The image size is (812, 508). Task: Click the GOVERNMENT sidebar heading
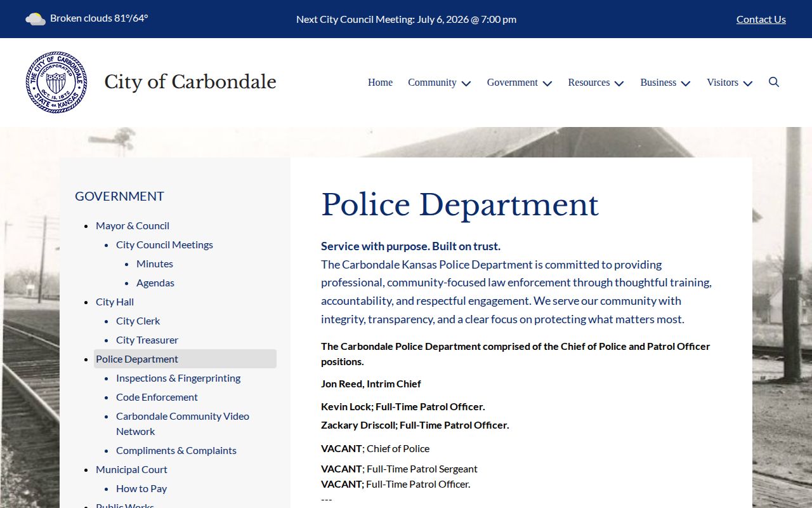point(119,196)
